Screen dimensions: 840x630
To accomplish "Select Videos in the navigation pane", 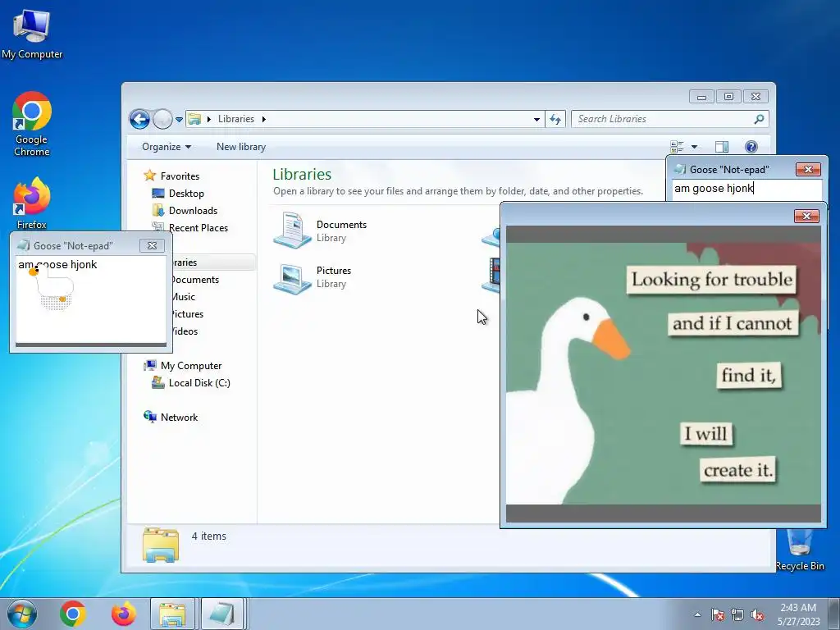I will tap(184, 331).
